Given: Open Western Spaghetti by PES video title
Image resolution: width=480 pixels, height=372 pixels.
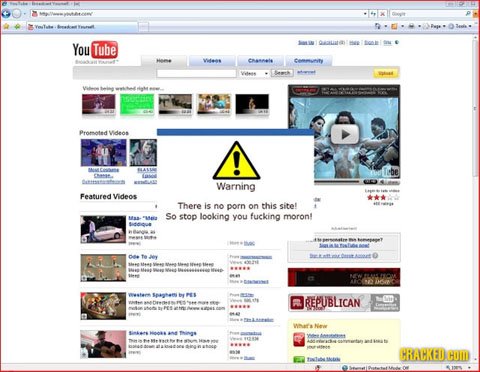Looking at the screenshot, I should 162,295.
